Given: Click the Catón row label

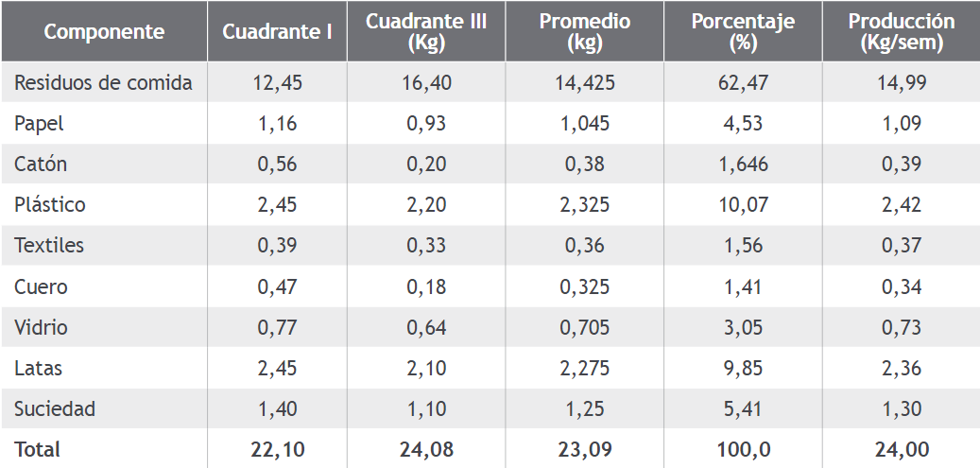Looking at the screenshot, I should (41, 164).
